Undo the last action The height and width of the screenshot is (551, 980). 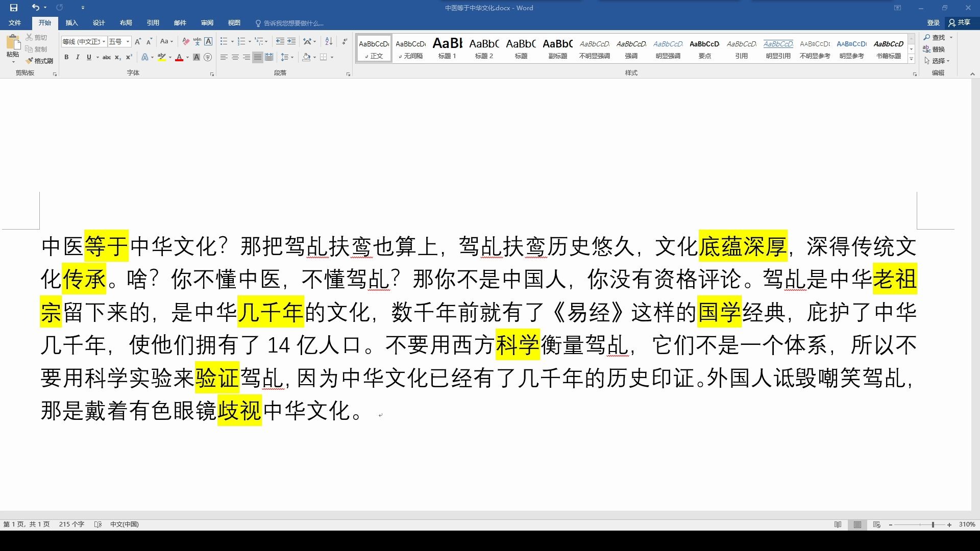[x=35, y=8]
